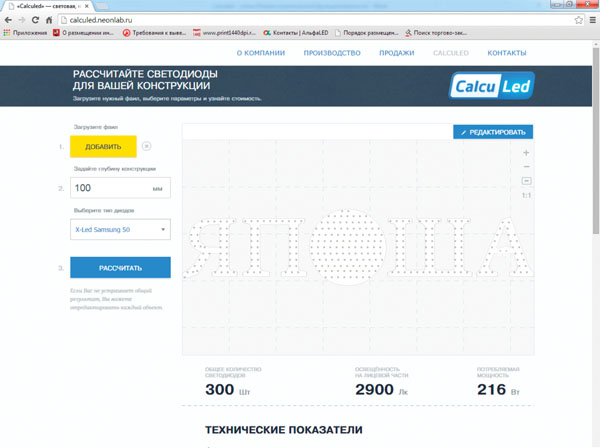Zoom in on the preview canvas
The width and height of the screenshot is (600, 448).
[x=526, y=153]
